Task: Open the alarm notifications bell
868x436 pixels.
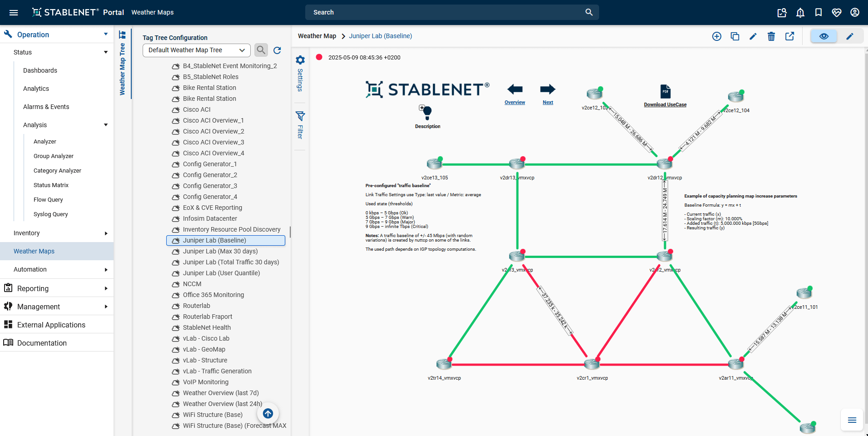Action: click(800, 12)
